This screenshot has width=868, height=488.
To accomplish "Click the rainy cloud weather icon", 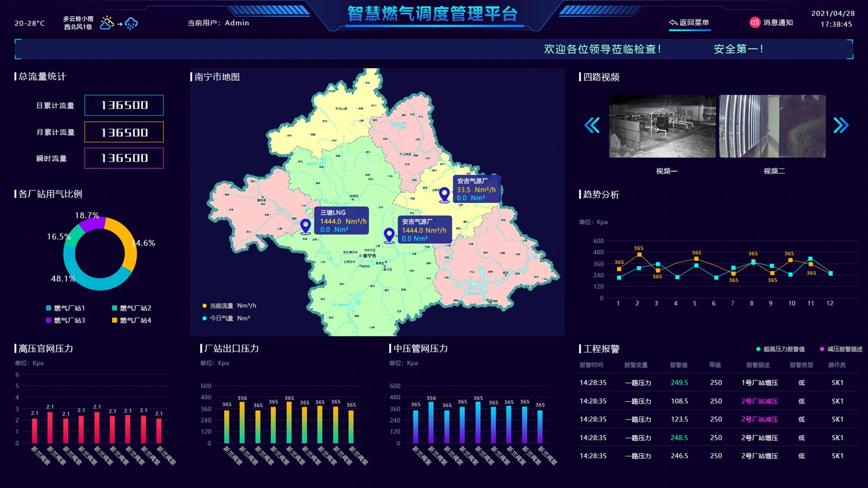I will pyautogui.click(x=131, y=23).
